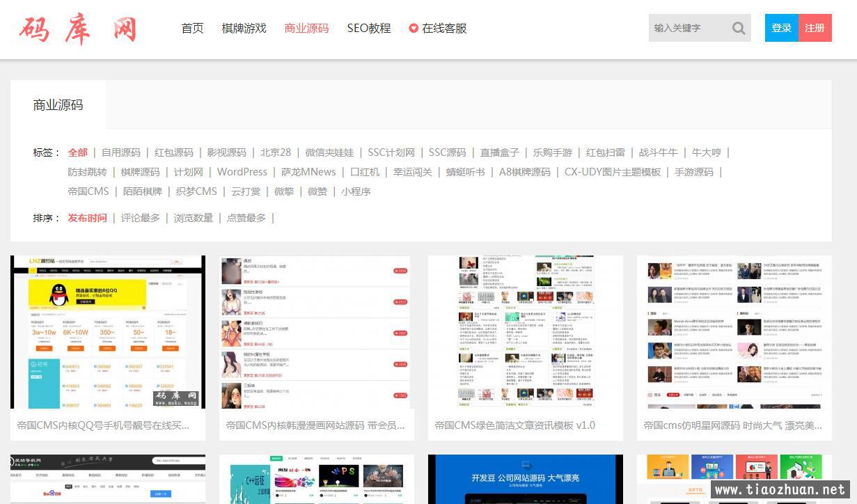The image size is (857, 504).
Task: Filter by tag 小程序
Action: (356, 191)
